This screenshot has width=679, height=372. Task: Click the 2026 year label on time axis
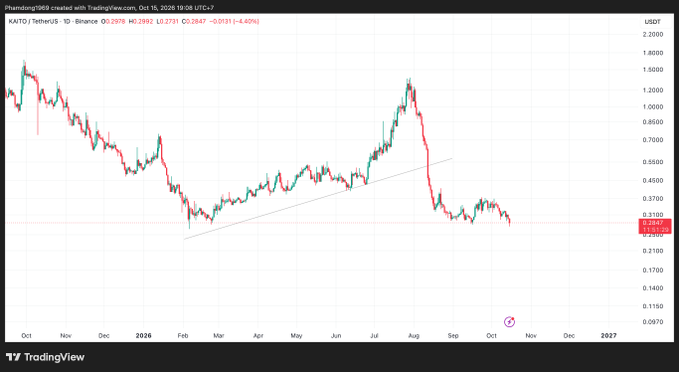pyautogui.click(x=143, y=336)
